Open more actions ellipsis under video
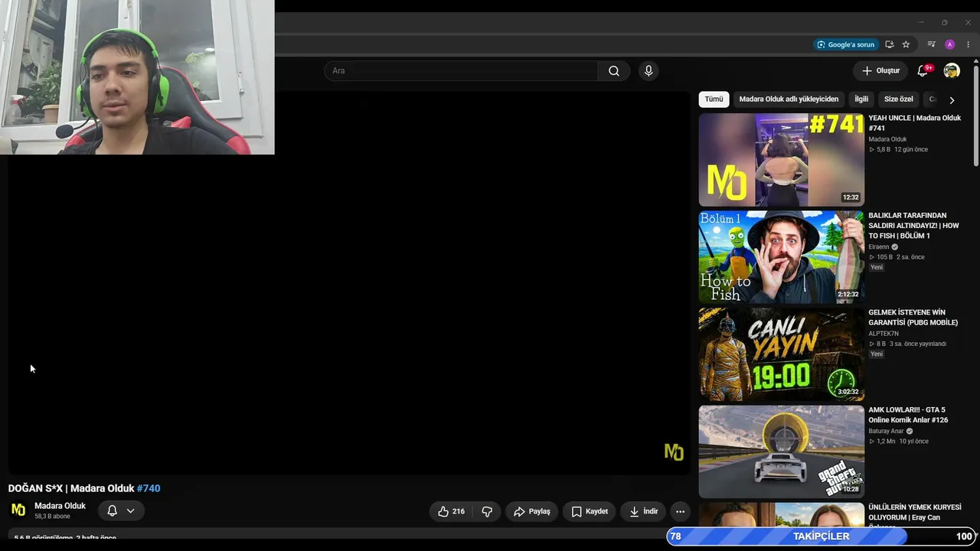 pyautogui.click(x=680, y=511)
